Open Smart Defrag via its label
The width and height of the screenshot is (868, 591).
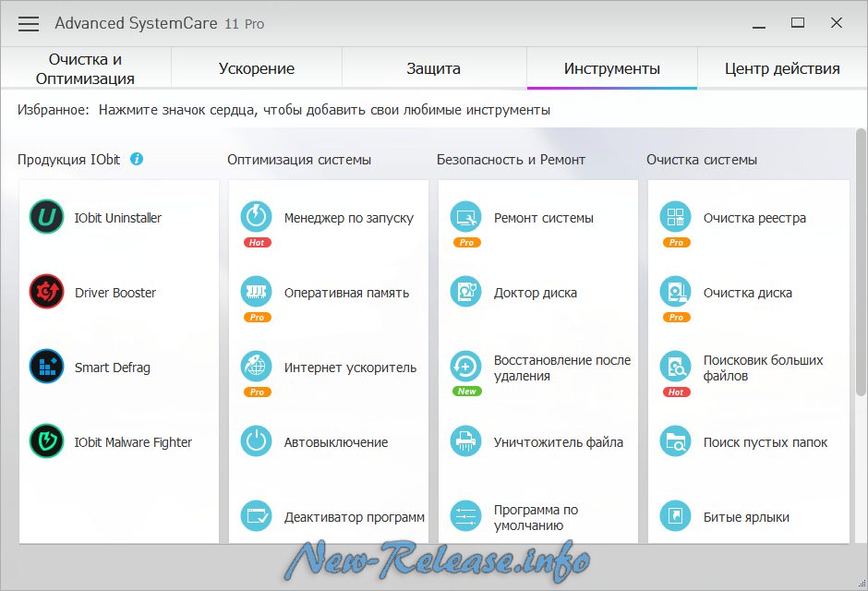click(113, 368)
